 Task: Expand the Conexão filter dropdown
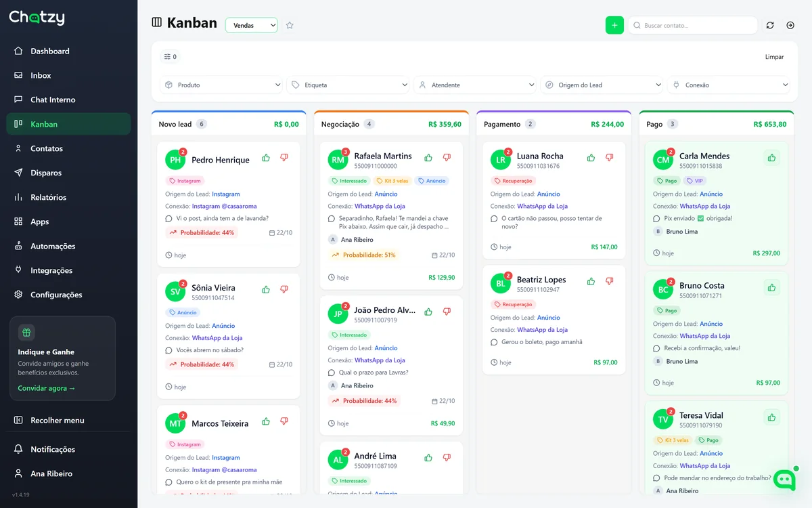coord(730,85)
